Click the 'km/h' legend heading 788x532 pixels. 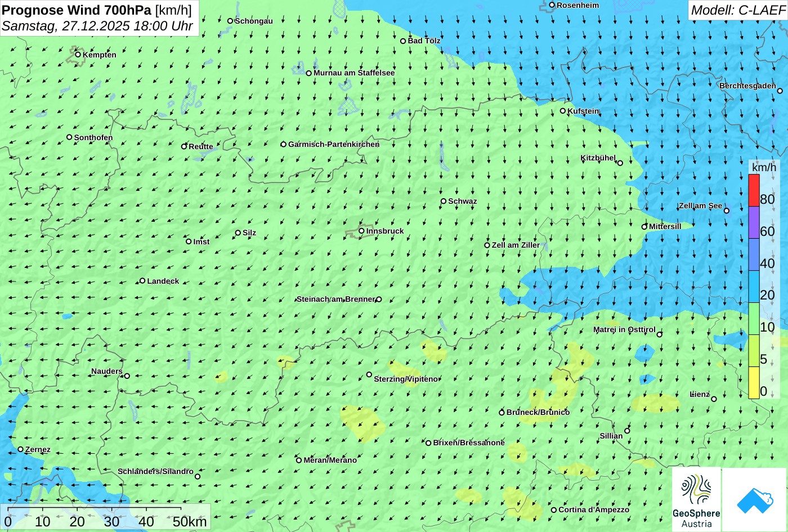click(x=764, y=167)
